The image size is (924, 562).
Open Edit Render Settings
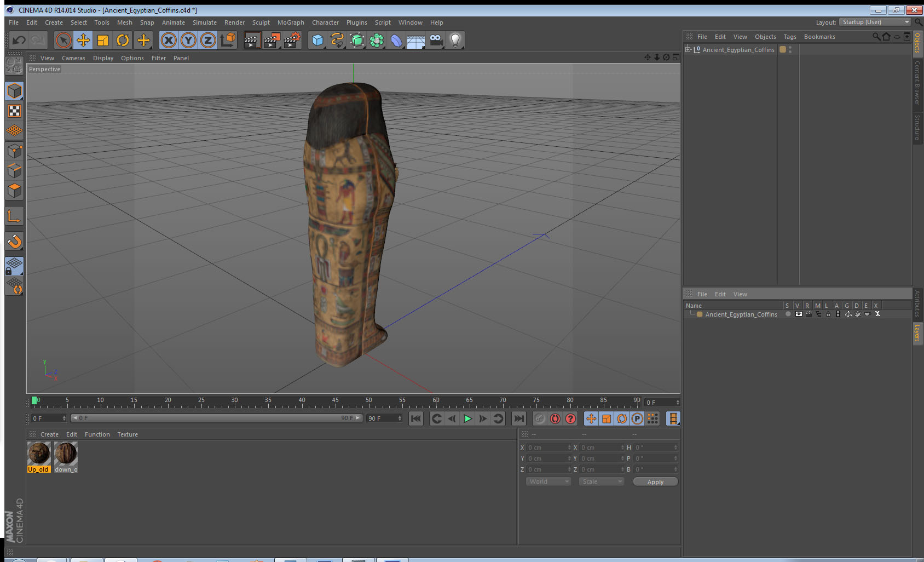[x=292, y=40]
